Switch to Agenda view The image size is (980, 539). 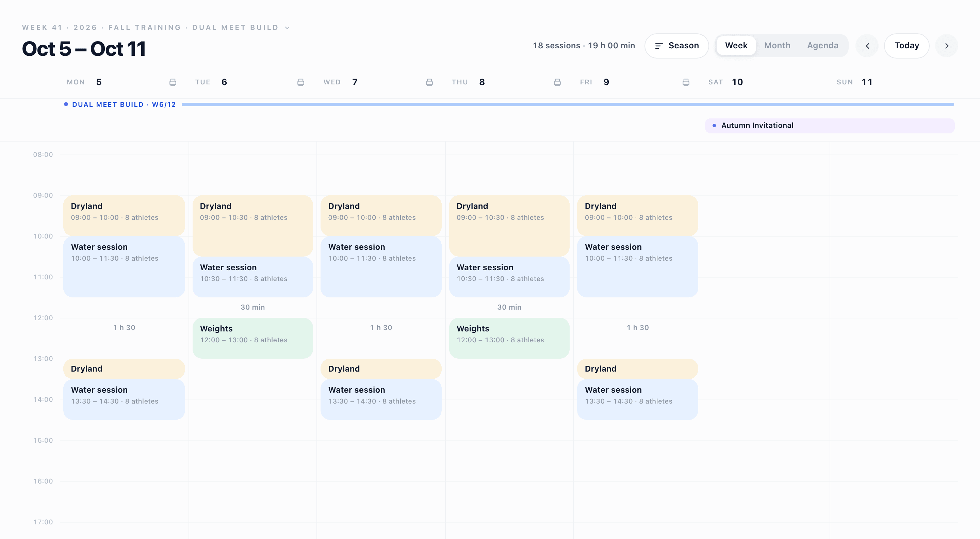822,46
